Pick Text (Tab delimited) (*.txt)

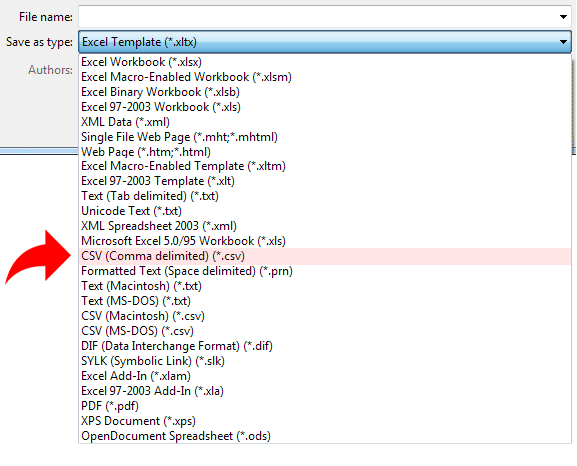325,196
